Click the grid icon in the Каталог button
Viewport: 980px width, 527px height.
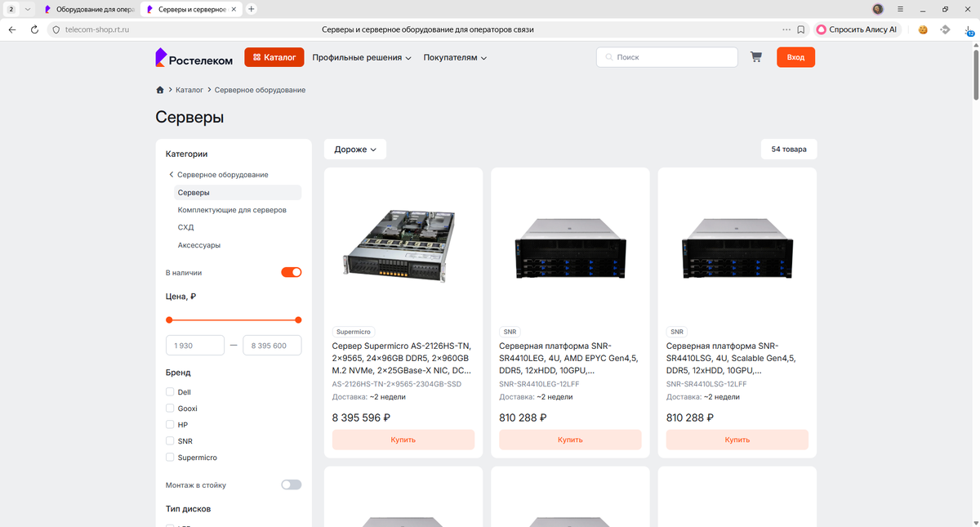tap(256, 57)
